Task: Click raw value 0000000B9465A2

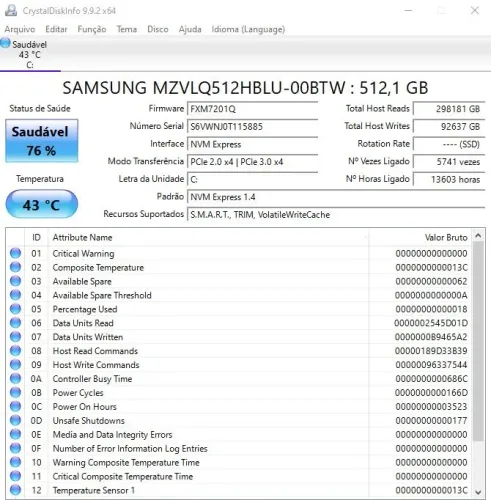Action: click(x=431, y=337)
